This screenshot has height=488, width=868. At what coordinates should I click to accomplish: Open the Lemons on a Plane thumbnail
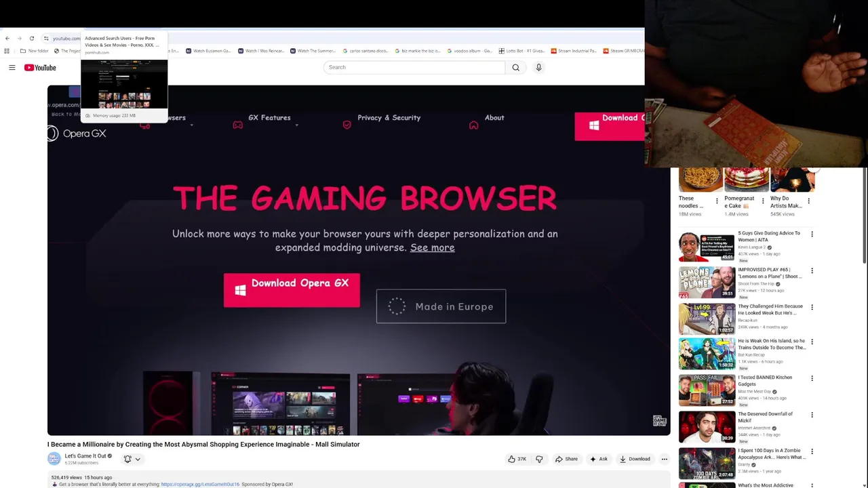[x=707, y=282]
